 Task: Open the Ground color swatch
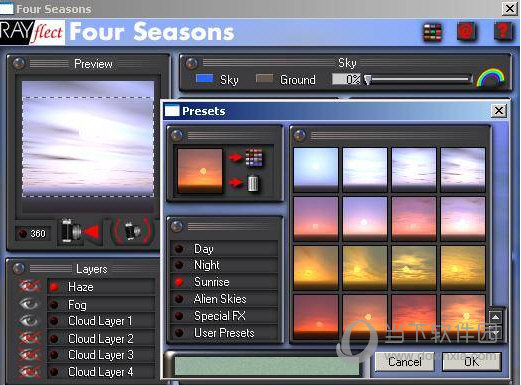[264, 78]
